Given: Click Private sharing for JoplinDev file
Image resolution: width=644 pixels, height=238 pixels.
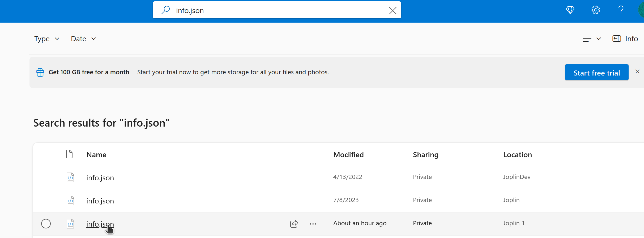Looking at the screenshot, I should click(422, 177).
